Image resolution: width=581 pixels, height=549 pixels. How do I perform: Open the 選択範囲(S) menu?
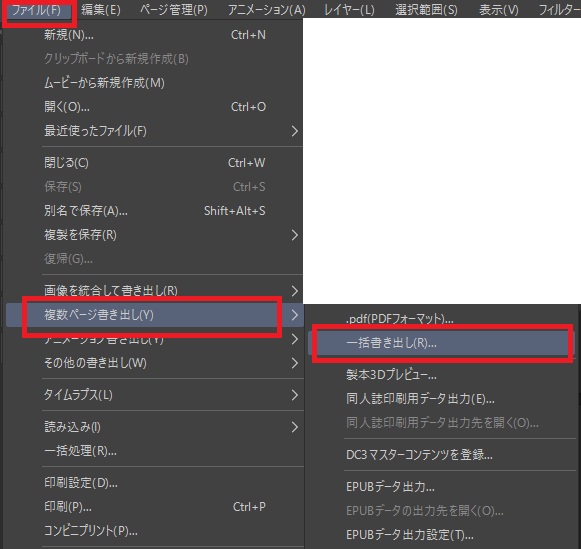(426, 10)
